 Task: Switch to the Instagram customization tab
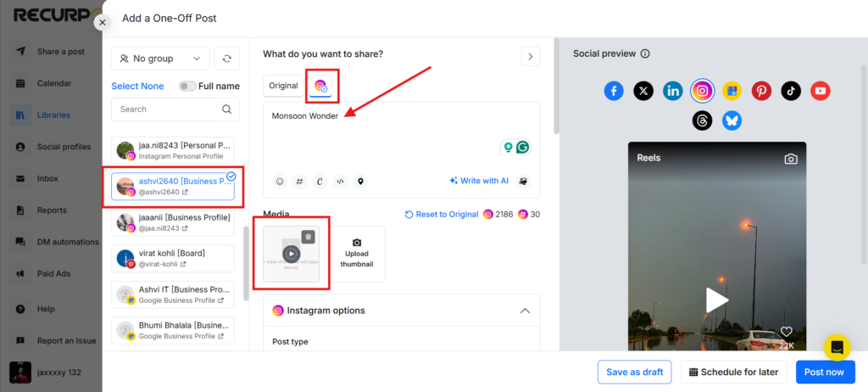320,86
